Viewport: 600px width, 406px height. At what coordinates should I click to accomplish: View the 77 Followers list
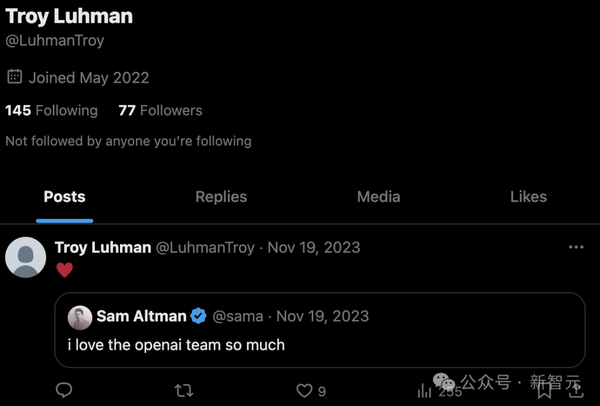click(x=160, y=111)
